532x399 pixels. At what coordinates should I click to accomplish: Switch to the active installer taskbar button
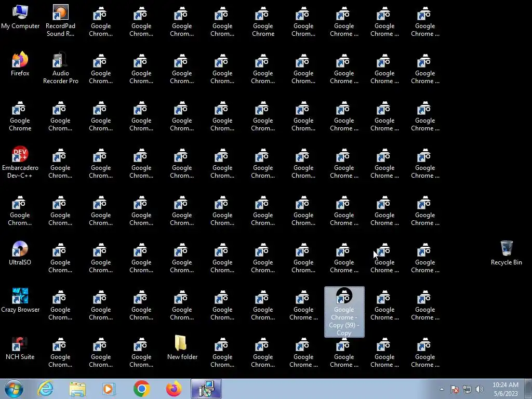pos(206,389)
